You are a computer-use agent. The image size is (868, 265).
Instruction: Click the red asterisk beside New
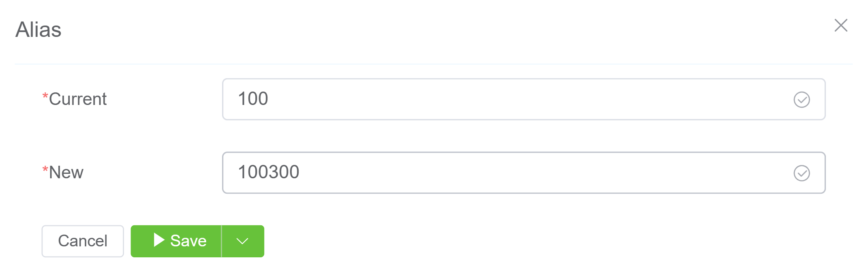point(45,169)
